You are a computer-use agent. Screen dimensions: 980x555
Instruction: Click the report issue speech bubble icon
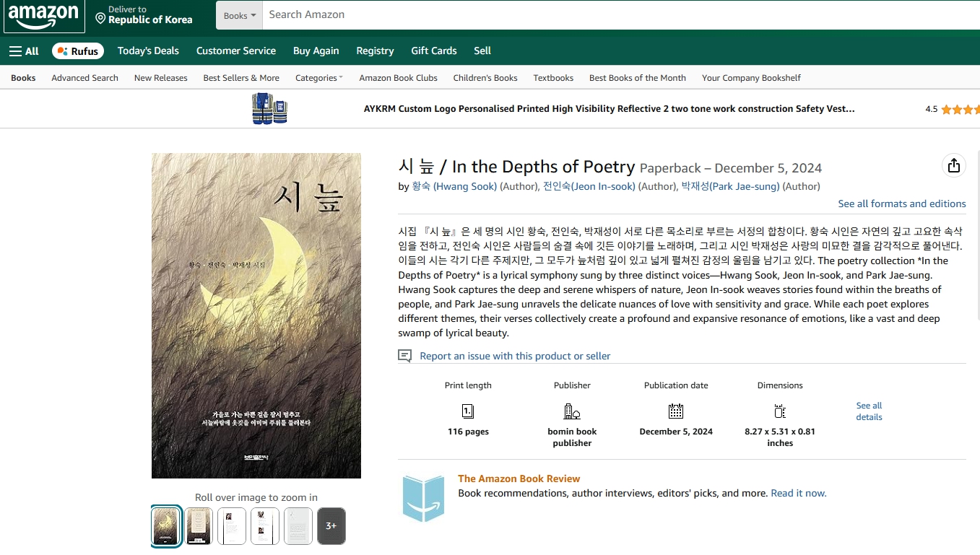[405, 356]
